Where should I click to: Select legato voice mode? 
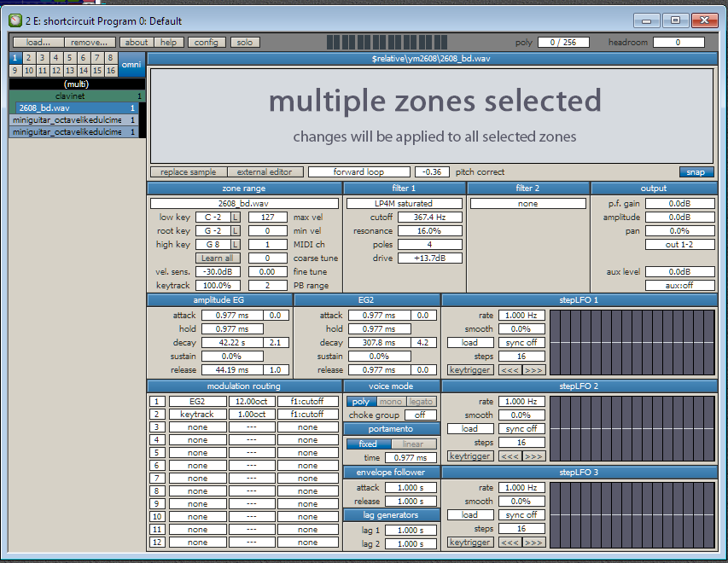click(x=421, y=402)
